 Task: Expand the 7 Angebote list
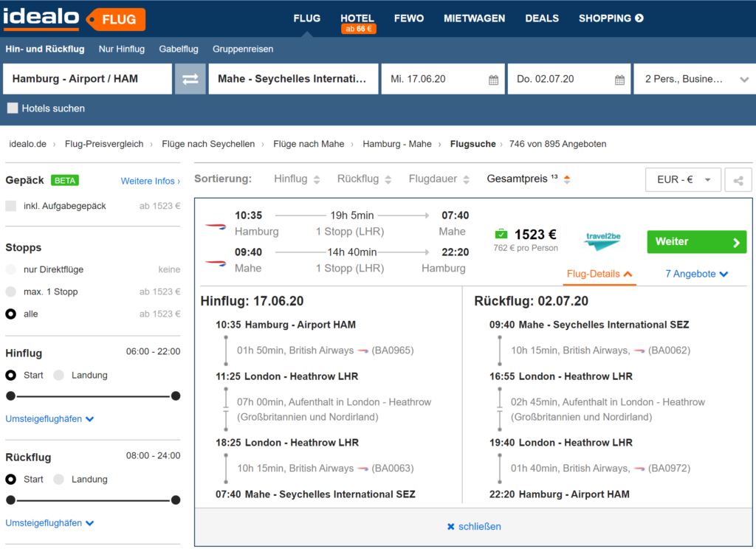click(696, 274)
